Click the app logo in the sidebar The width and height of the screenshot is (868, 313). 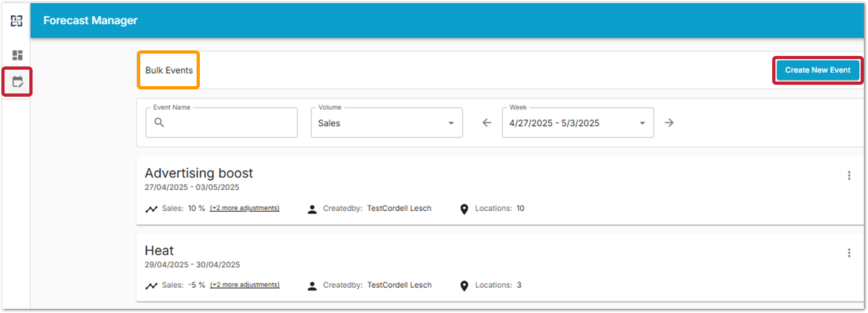(x=16, y=21)
